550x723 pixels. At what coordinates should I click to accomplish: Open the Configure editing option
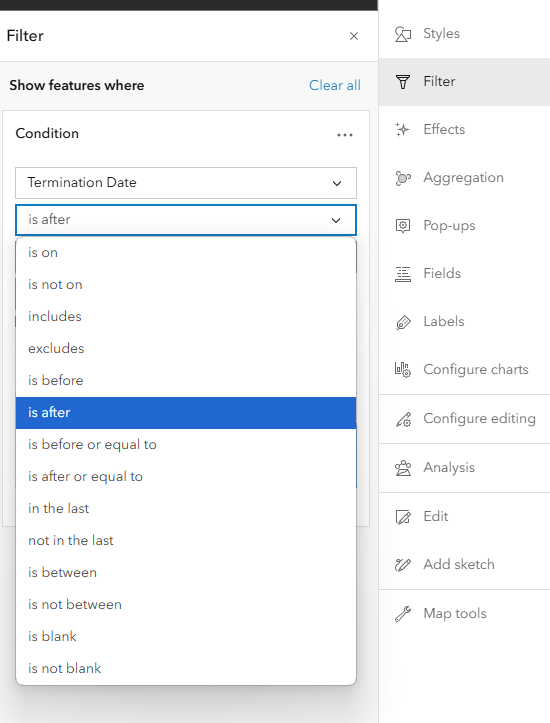[x=464, y=419]
